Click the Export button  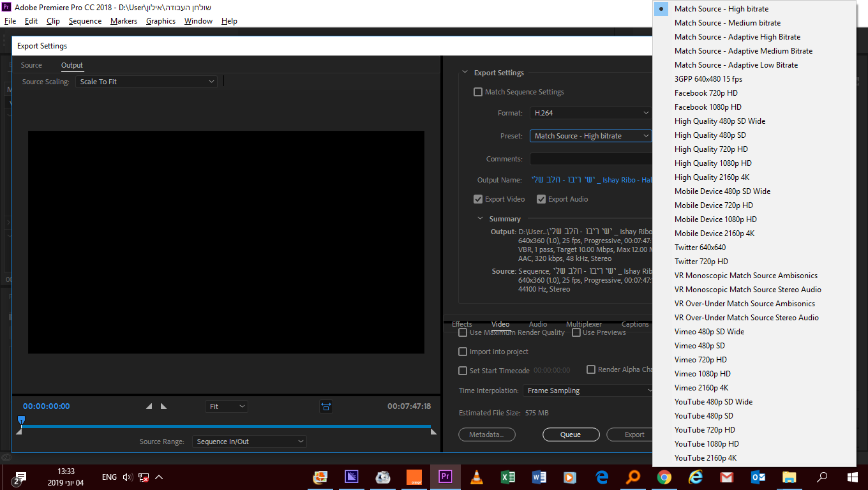coord(629,434)
